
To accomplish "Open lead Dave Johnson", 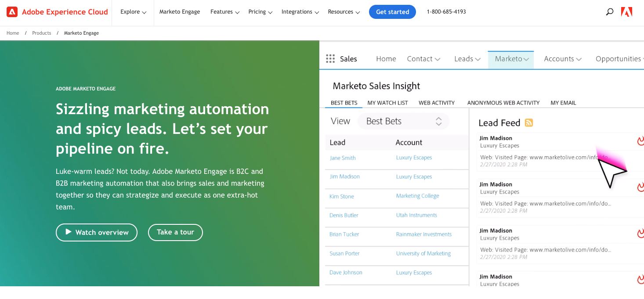I will (346, 273).
